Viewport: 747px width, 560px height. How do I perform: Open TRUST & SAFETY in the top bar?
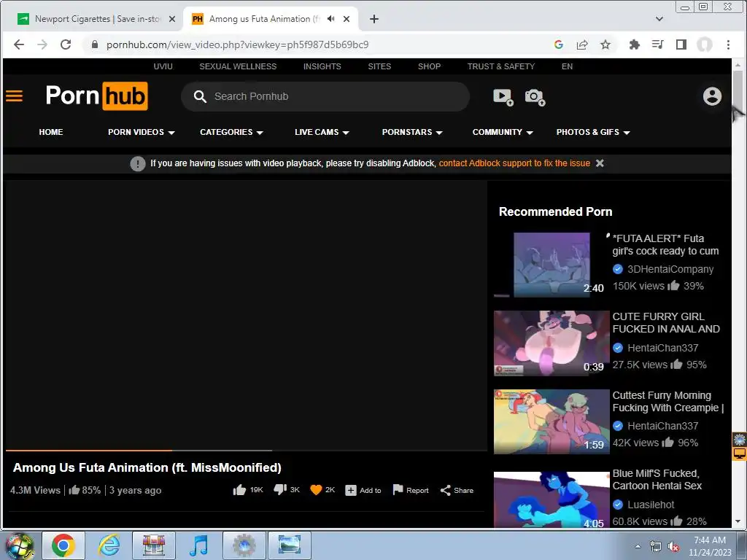coord(500,66)
